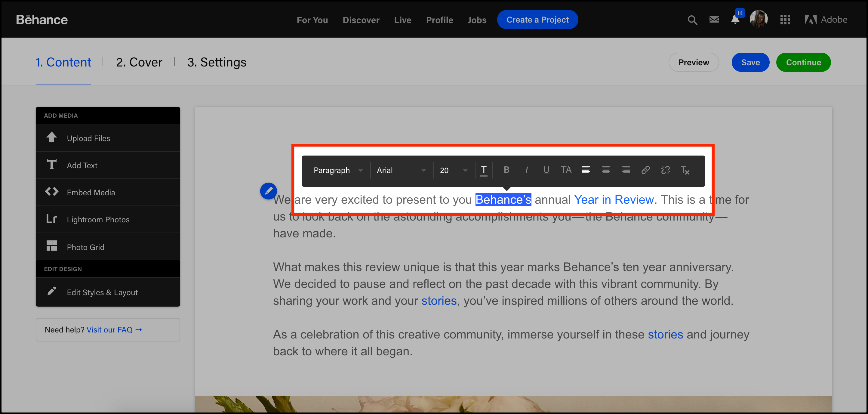Open Jobs in navigation

[x=477, y=20]
